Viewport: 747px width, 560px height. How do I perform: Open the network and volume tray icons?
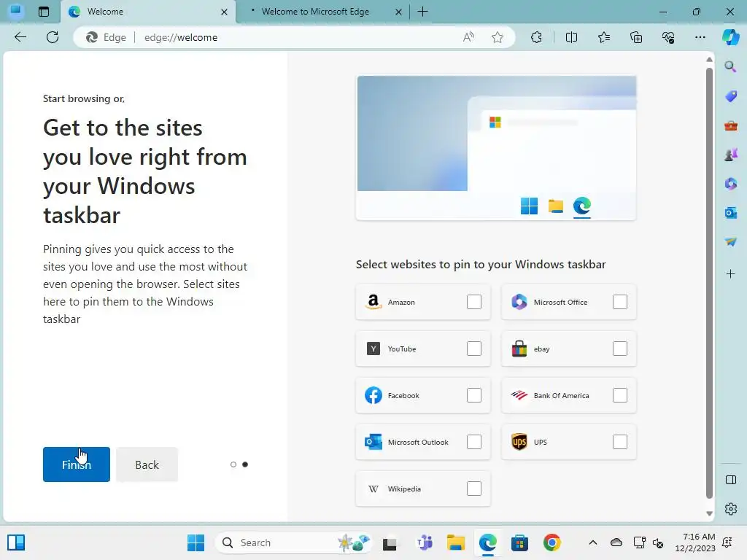coord(648,542)
